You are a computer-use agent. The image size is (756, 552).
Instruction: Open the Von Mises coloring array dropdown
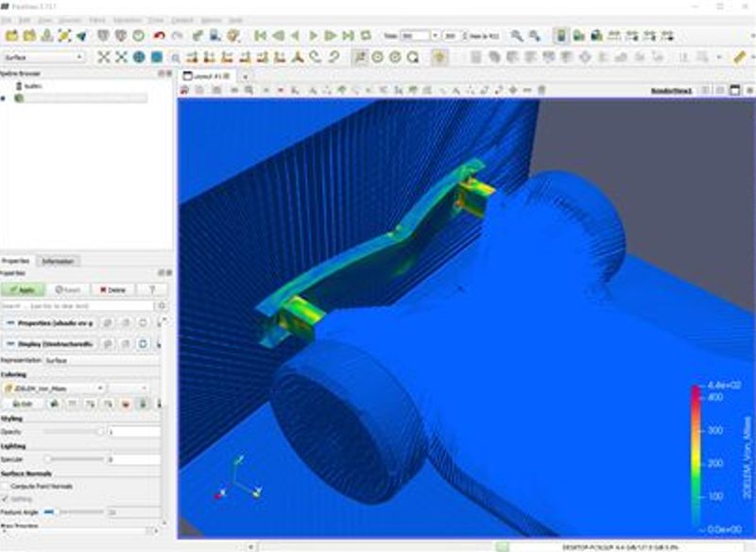(x=54, y=388)
